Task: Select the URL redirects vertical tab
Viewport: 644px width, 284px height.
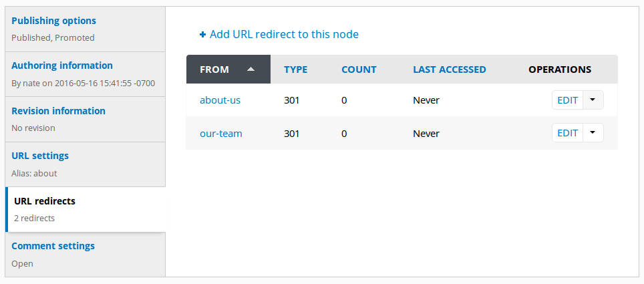Action: 86,210
